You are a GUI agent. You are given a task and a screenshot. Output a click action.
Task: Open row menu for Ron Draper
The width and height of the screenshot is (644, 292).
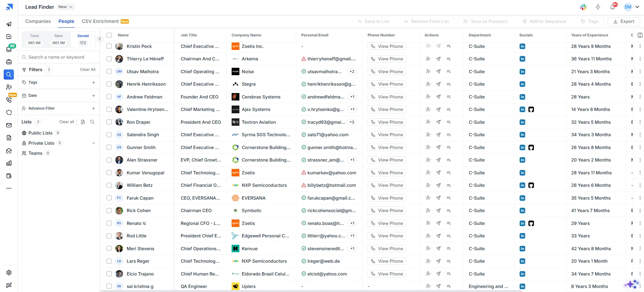pos(640,122)
